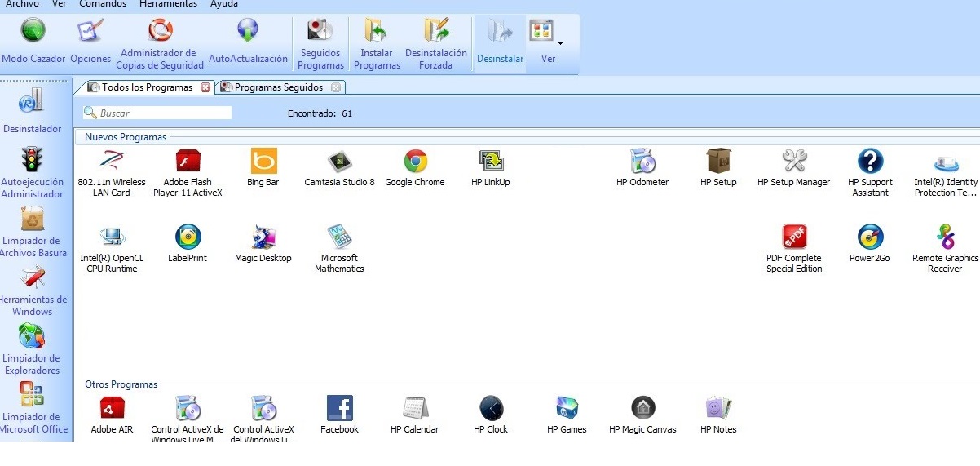
Task: Open Autoejecución Administrador in sidebar
Action: (x=33, y=173)
